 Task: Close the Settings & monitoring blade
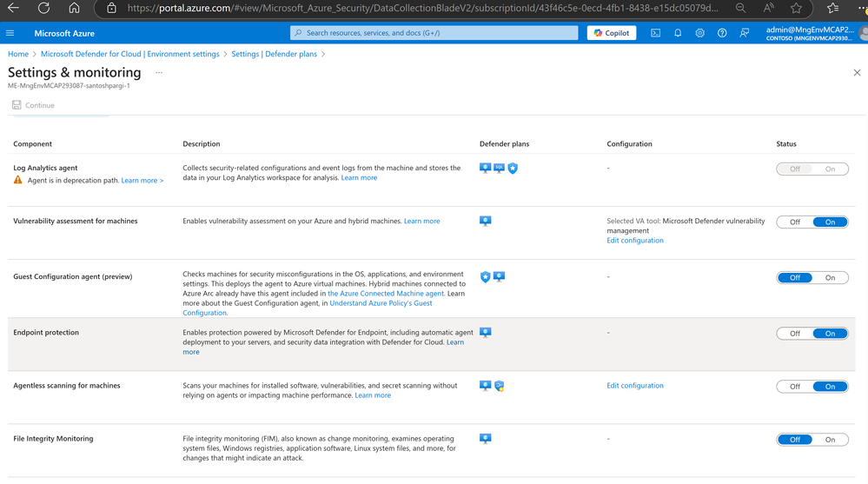(x=857, y=72)
